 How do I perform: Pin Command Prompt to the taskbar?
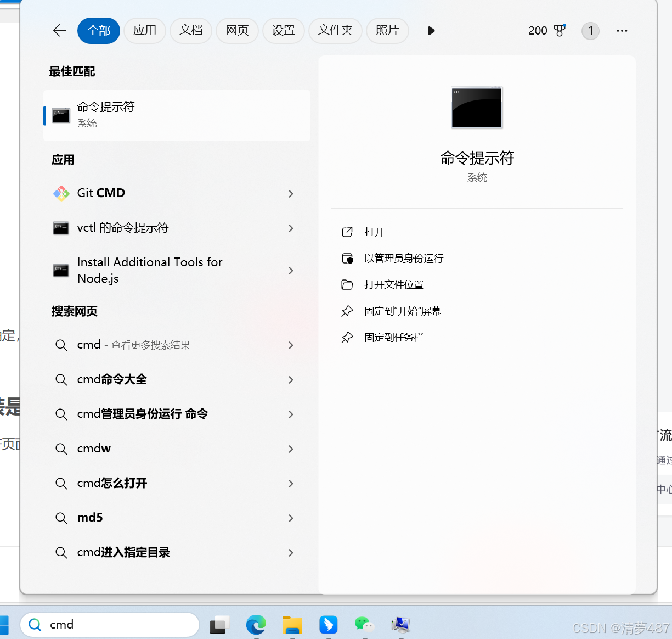[x=393, y=337]
